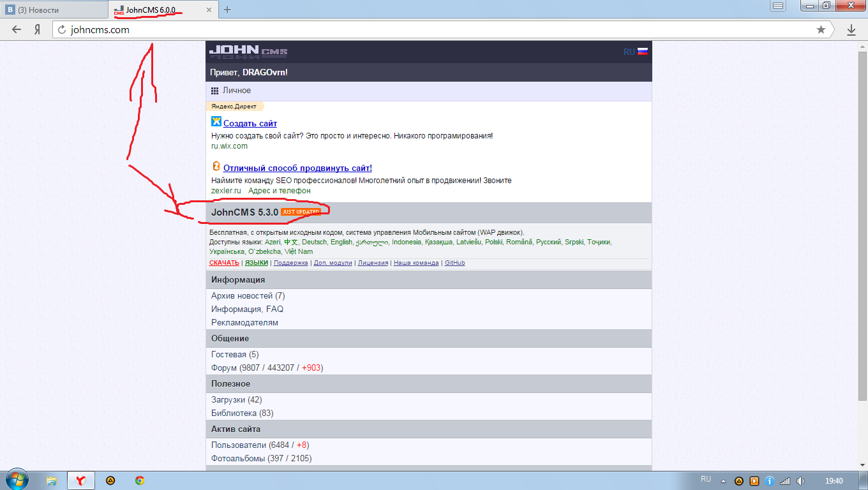Click the taskbar clock showing 19:40

pos(834,480)
